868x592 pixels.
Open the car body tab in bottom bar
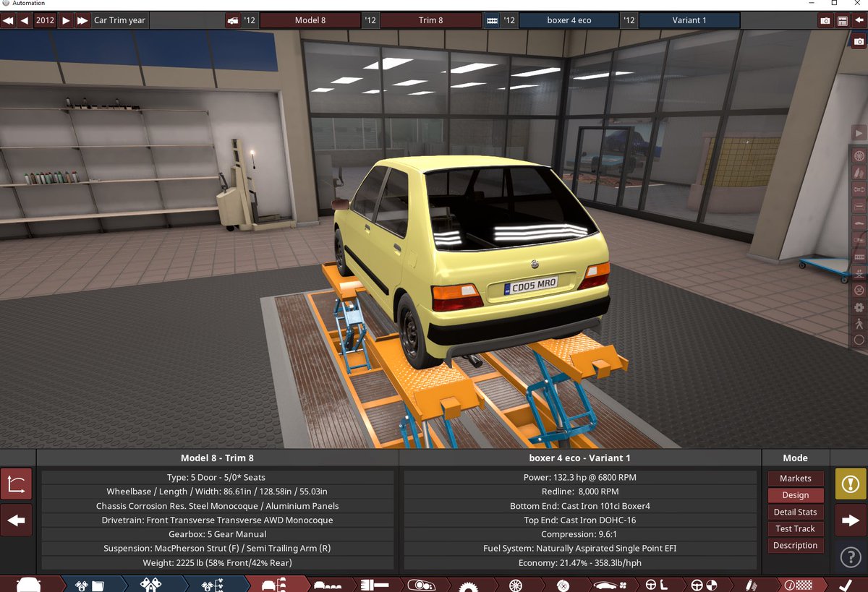click(29, 584)
